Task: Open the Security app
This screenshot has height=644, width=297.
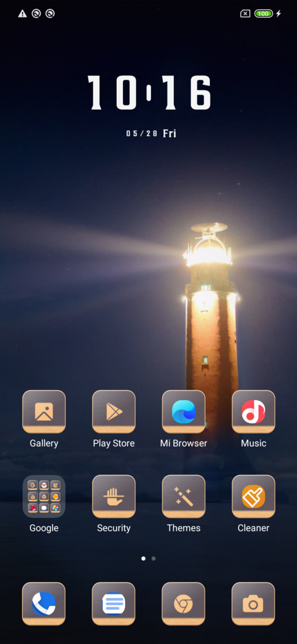Action: tap(114, 496)
